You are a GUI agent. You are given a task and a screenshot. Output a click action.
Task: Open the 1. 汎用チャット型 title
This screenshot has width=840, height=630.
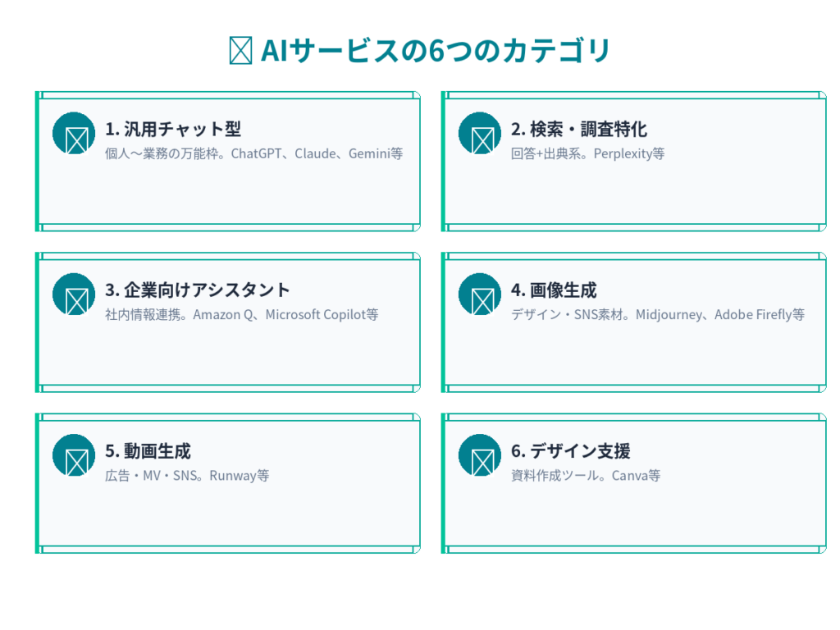(x=173, y=129)
